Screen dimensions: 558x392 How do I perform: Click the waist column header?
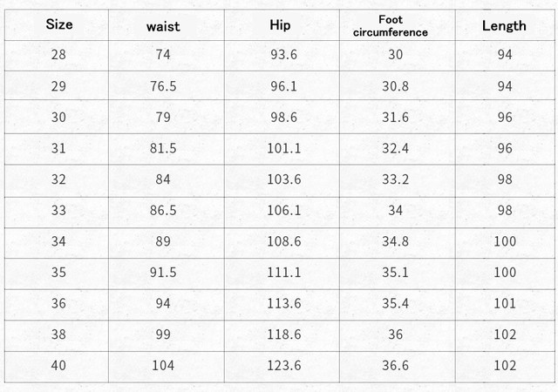[163, 26]
